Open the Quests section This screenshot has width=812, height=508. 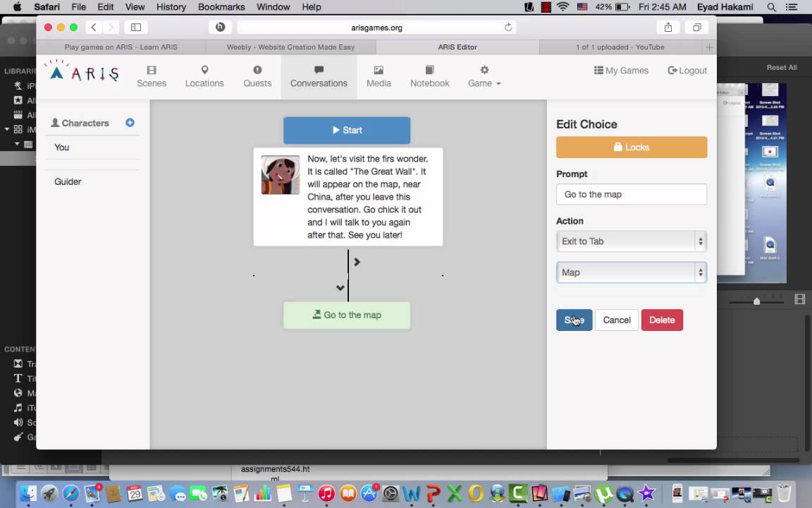(257, 77)
